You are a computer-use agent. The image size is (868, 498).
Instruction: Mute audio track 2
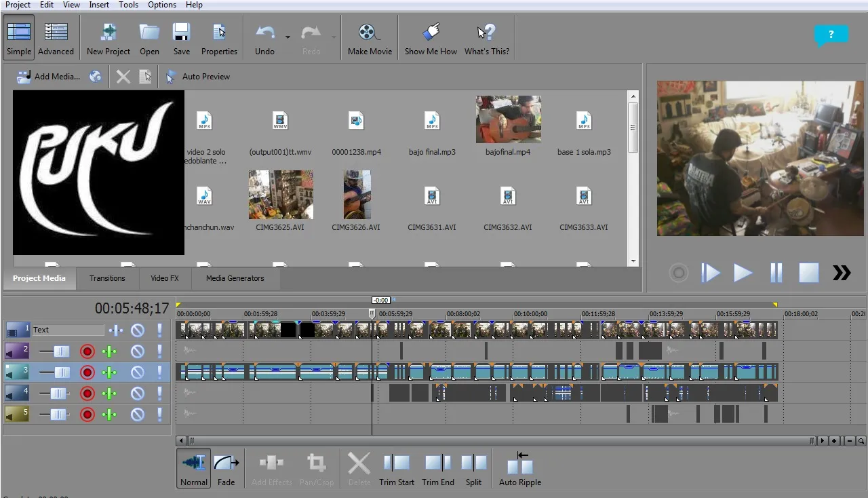tap(138, 351)
